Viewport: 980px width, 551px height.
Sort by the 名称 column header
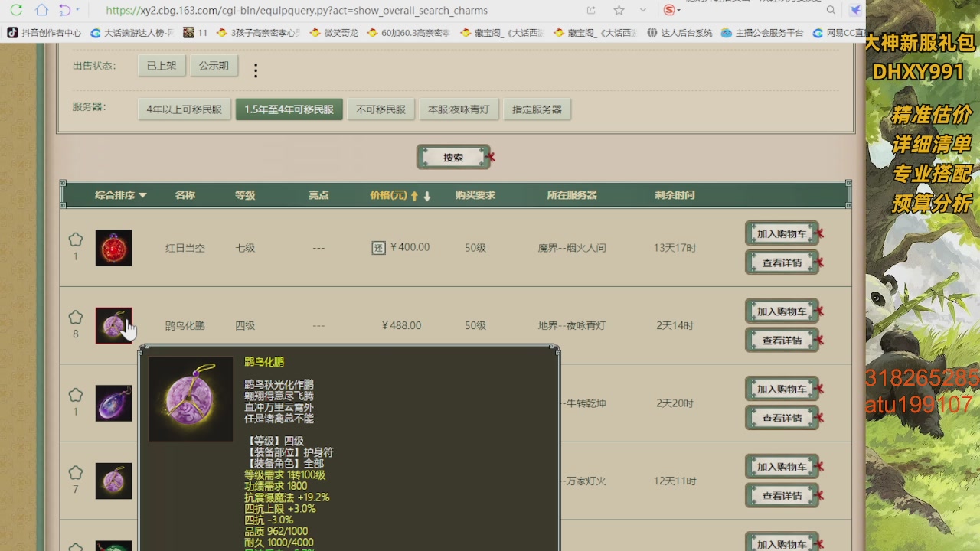point(185,195)
